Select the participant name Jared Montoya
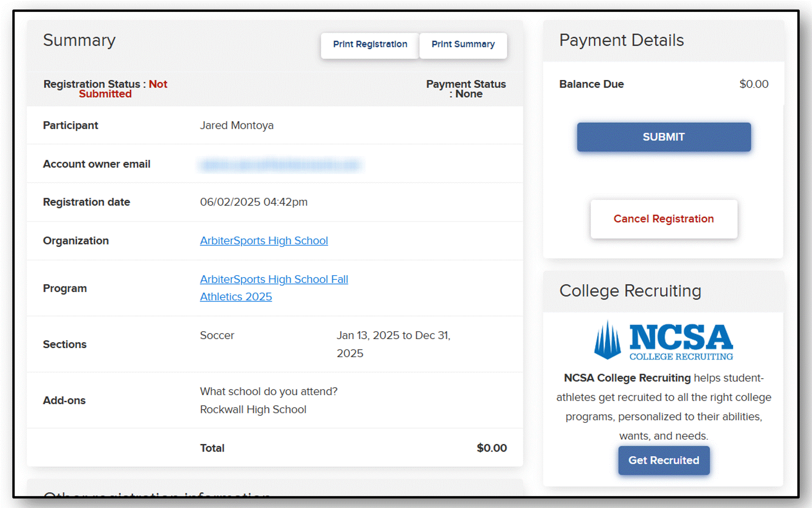The height and width of the screenshot is (508, 812). [237, 125]
